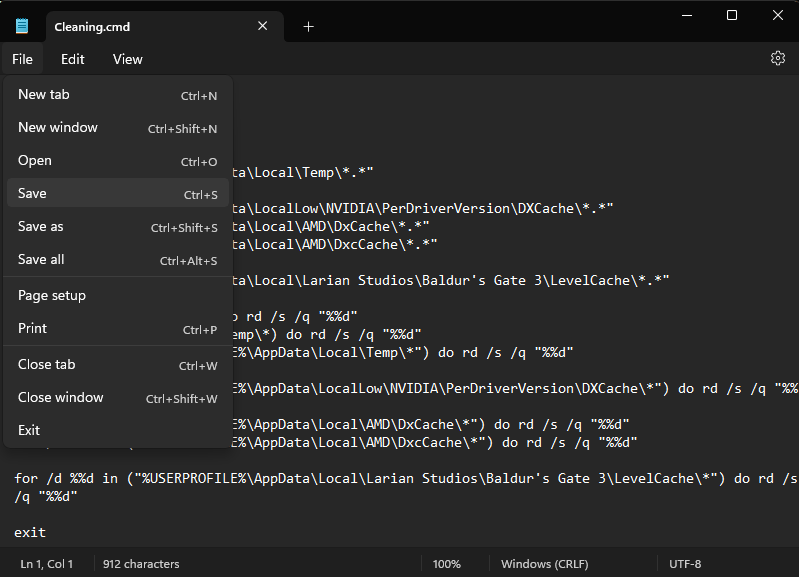799x577 pixels.
Task: Click the 100% zoom level indicator
Action: (x=446, y=564)
